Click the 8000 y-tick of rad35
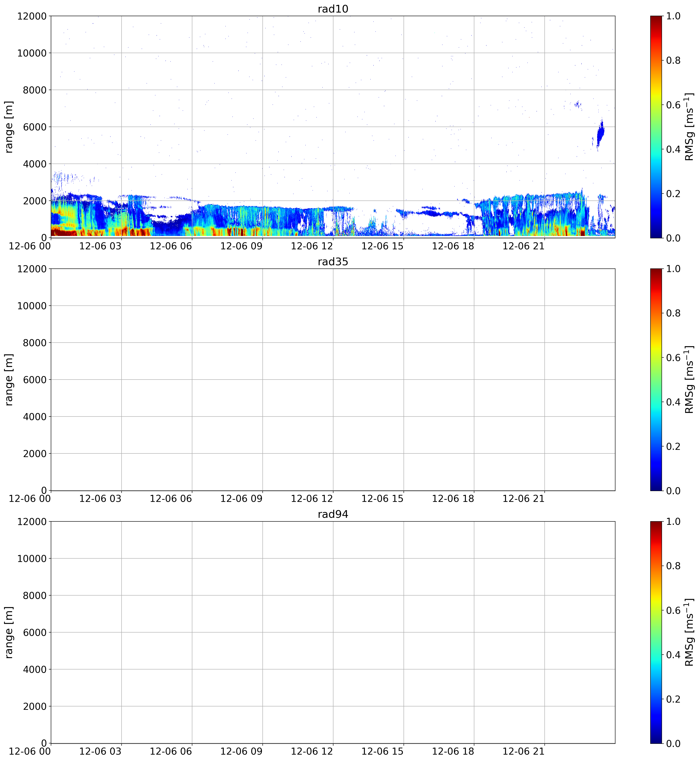The height and width of the screenshot is (761, 700). [x=34, y=343]
